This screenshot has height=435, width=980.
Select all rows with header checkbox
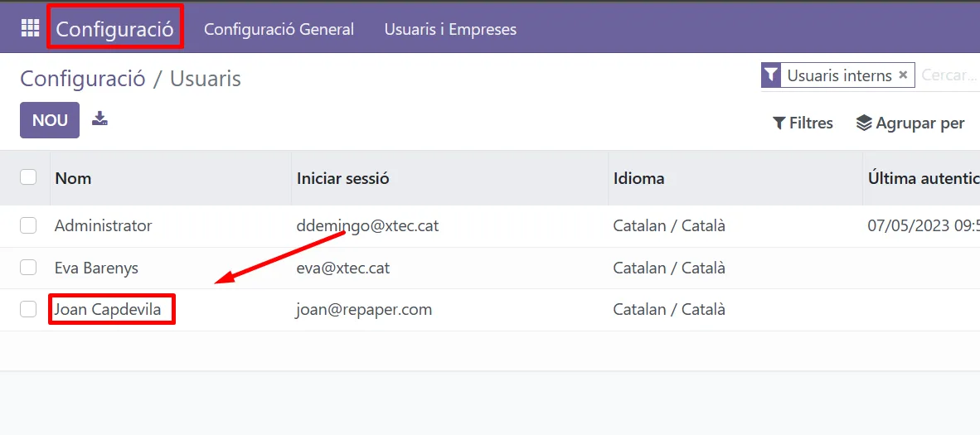tap(28, 176)
